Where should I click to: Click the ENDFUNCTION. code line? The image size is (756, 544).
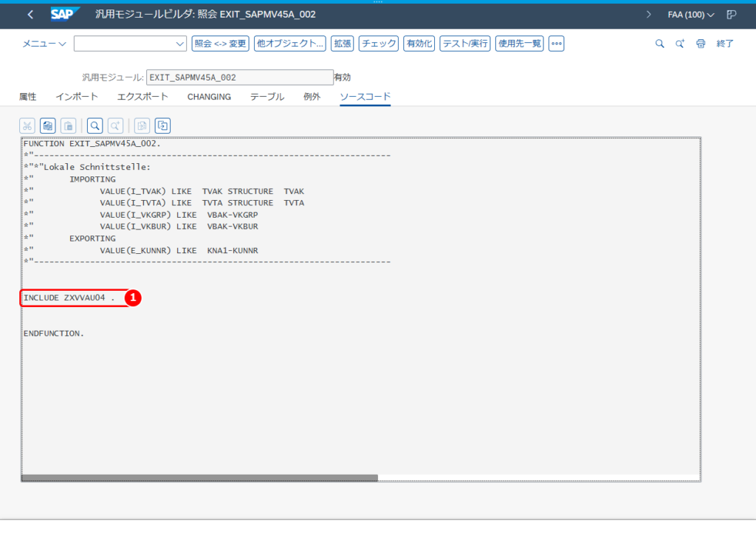tap(53, 334)
